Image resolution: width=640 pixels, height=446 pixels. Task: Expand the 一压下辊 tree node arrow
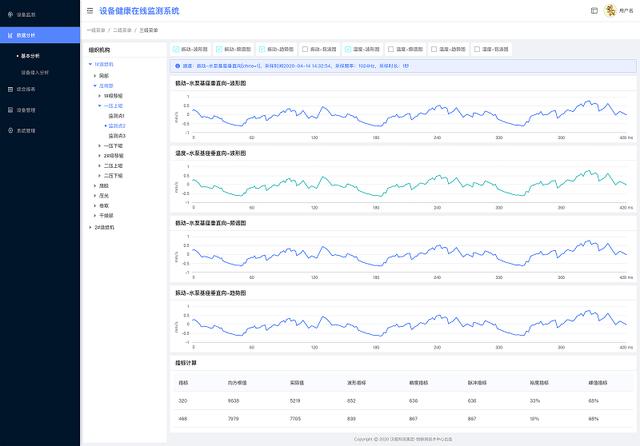(100, 146)
